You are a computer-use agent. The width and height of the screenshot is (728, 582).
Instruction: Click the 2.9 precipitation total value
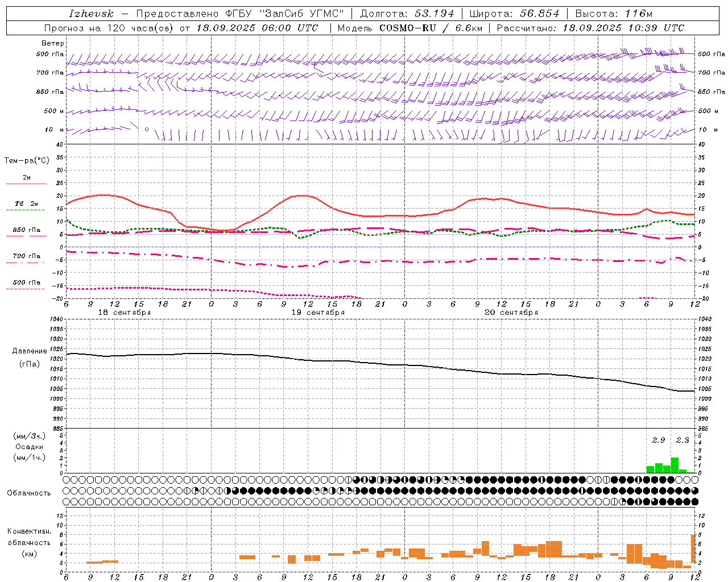pyautogui.click(x=659, y=440)
